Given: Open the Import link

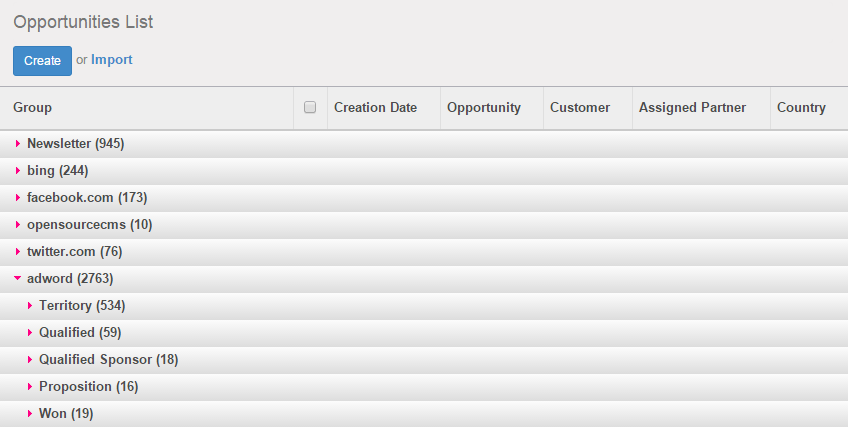Looking at the screenshot, I should (111, 60).
